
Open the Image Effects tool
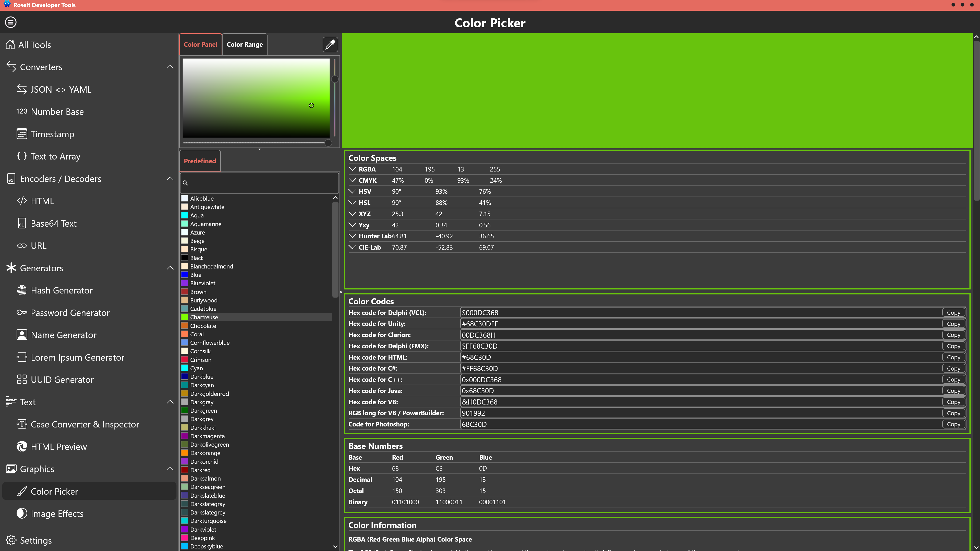pos(57,513)
